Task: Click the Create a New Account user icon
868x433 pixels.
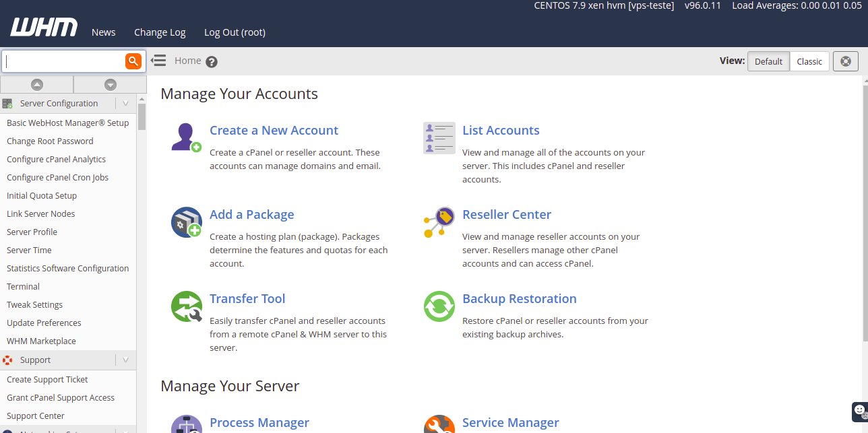Action: pos(186,137)
